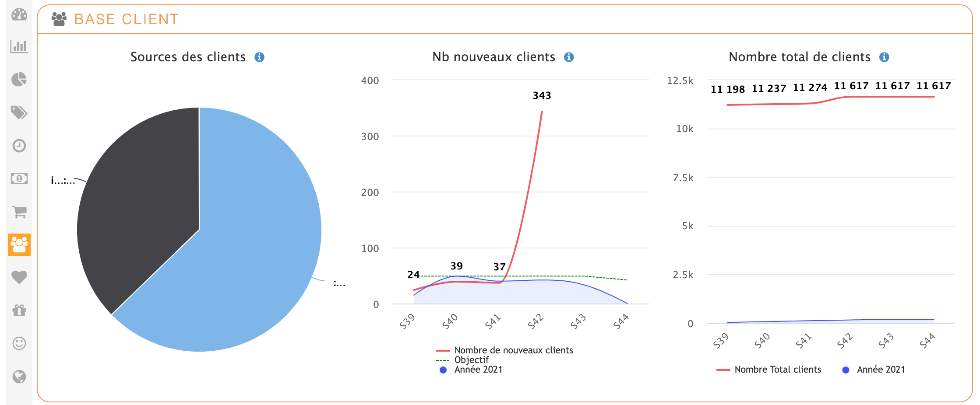This screenshot has width=980, height=405.
Task: Open the heart loyalty section
Action: (x=19, y=277)
